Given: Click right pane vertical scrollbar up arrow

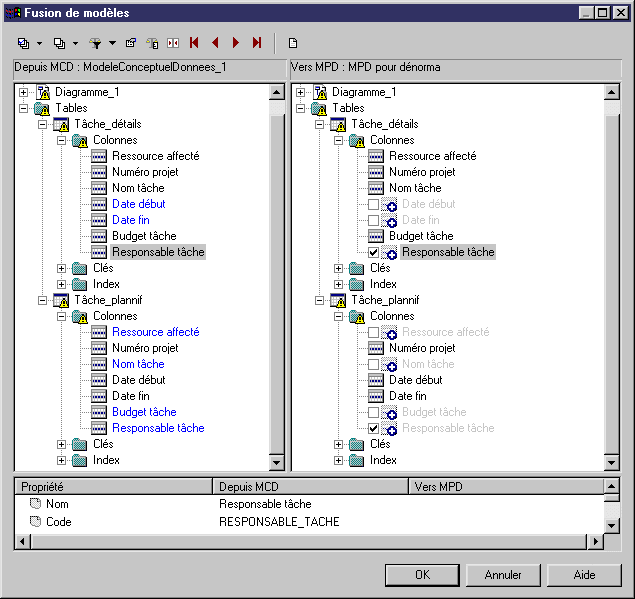Looking at the screenshot, I should (612, 93).
